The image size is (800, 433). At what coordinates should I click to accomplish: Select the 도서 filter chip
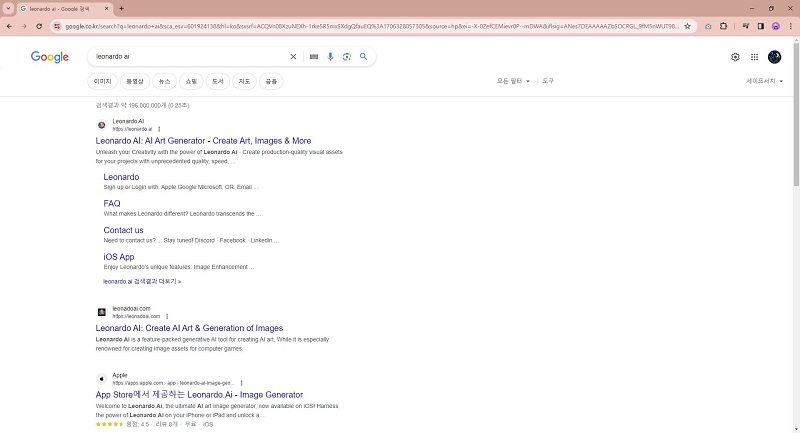point(218,81)
